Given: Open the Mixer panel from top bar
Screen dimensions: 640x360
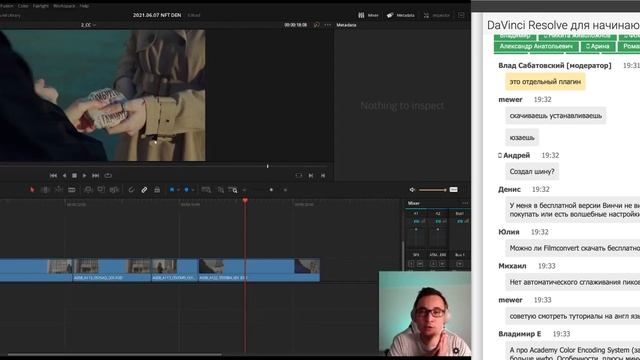Looking at the screenshot, I should point(368,15).
